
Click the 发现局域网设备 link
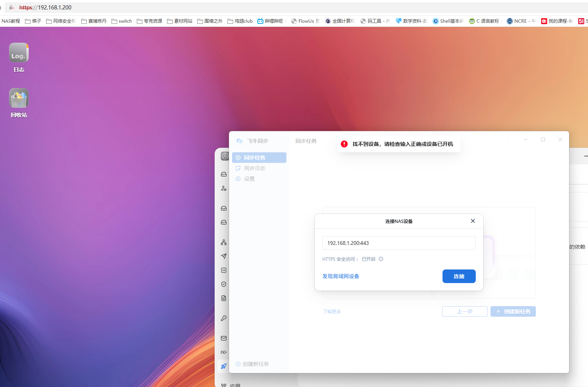point(341,276)
